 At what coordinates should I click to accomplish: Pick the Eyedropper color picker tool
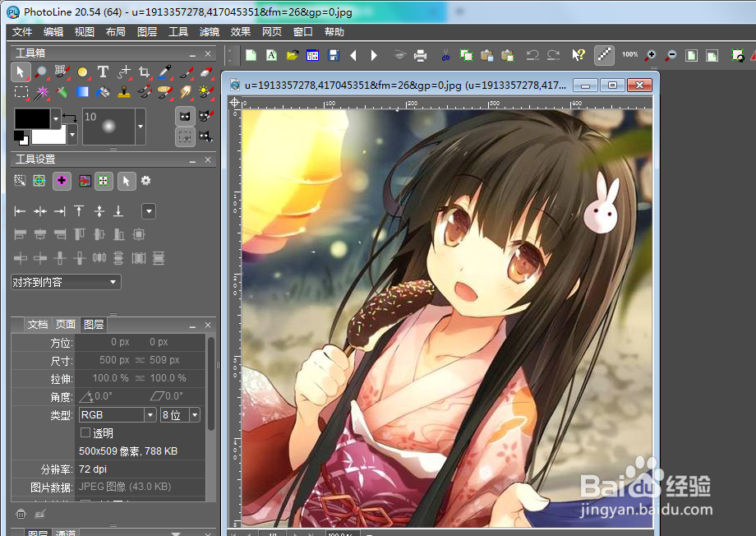point(165,72)
